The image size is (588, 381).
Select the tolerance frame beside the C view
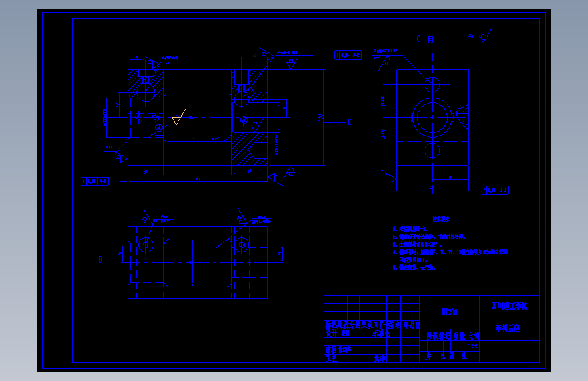pos(495,190)
